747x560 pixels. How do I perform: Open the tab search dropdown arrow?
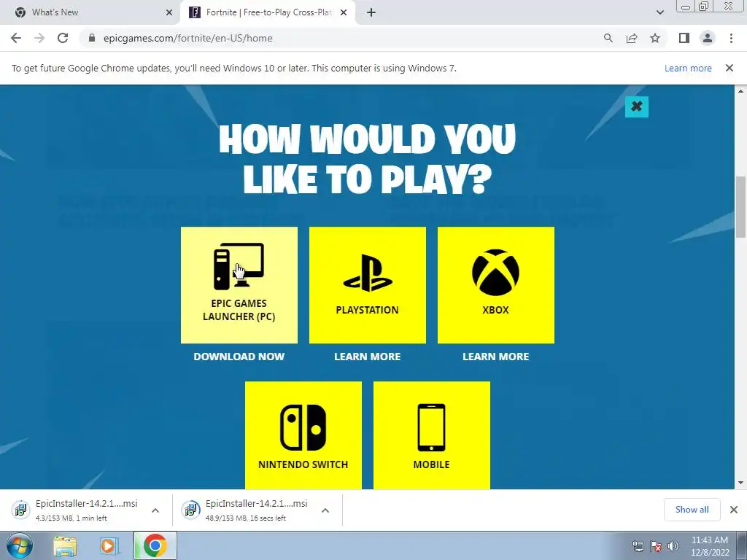click(659, 12)
